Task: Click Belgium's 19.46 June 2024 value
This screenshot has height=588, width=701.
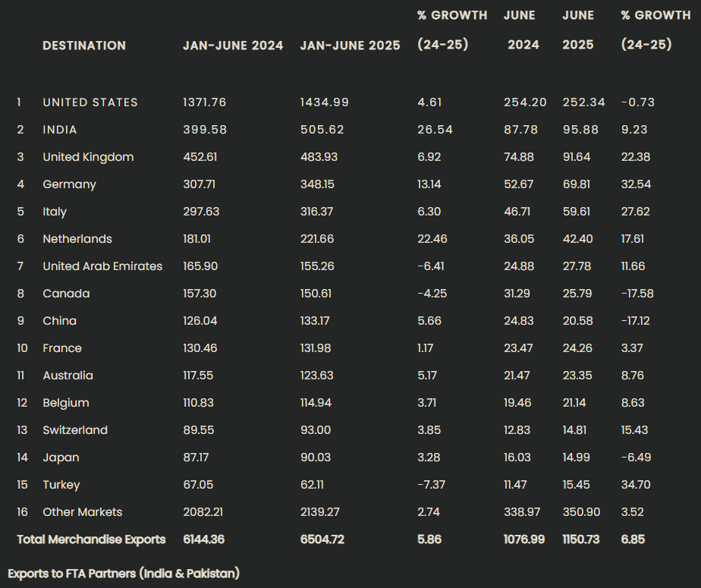Action: click(x=517, y=402)
